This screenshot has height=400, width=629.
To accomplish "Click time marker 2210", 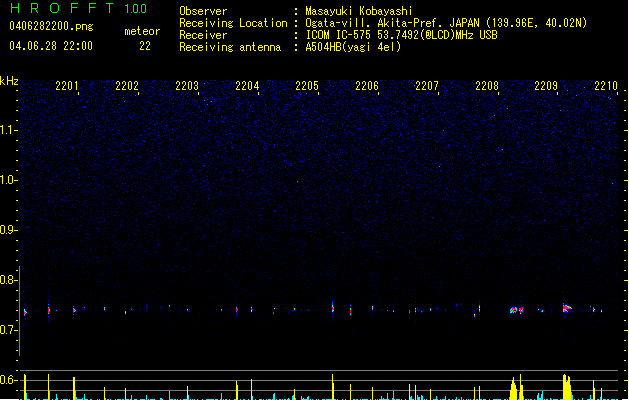I will 606,85.
